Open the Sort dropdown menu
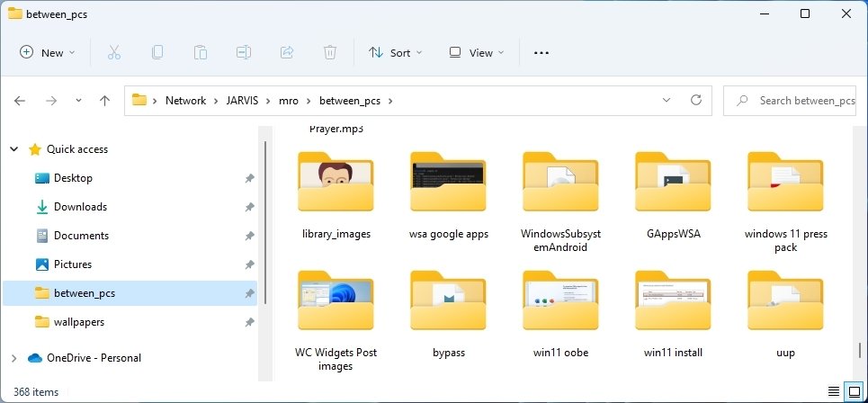Image resolution: width=868 pixels, height=403 pixels. coord(395,52)
